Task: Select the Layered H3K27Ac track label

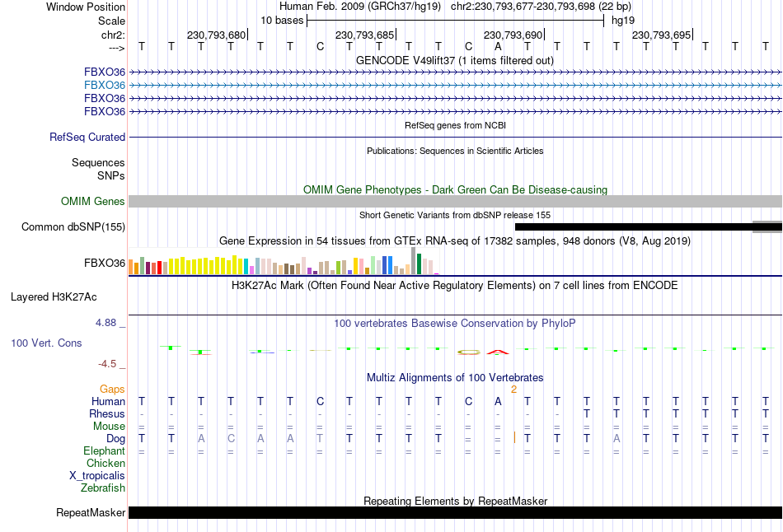Action: 54,297
